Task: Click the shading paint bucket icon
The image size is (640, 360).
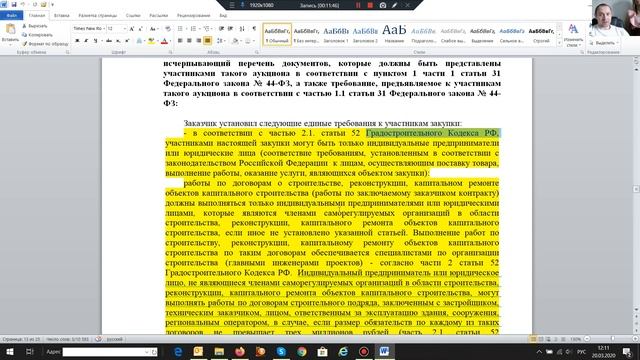Action: (x=236, y=41)
